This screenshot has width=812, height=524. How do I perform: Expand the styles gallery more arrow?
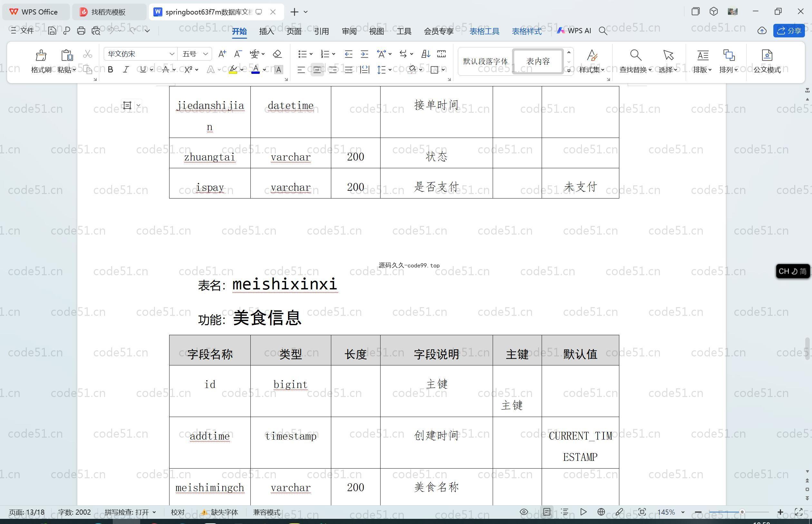(x=568, y=71)
